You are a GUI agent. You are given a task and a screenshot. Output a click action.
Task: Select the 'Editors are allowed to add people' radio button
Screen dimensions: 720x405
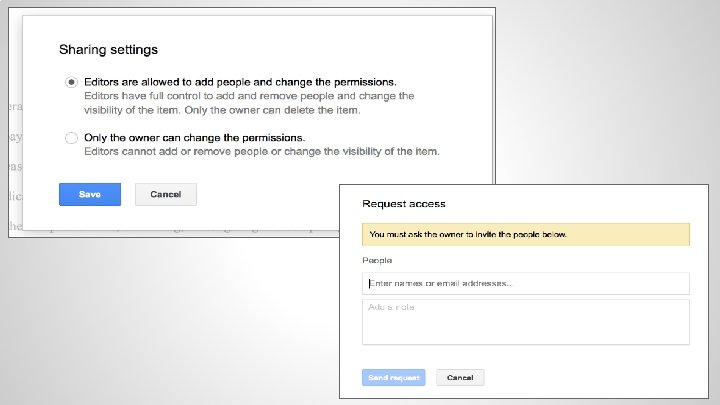click(70, 81)
